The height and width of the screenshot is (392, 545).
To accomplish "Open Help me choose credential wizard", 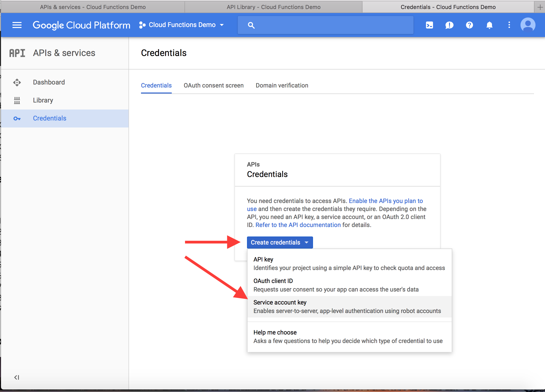I will [275, 332].
